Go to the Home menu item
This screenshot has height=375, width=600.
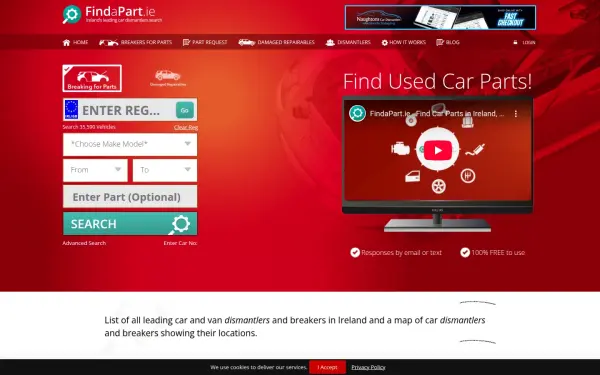click(75, 42)
